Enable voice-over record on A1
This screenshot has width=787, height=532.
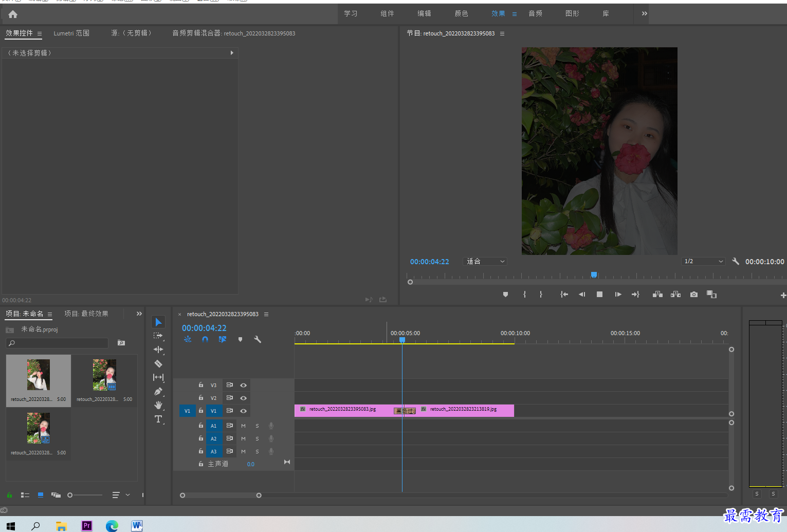pyautogui.click(x=271, y=426)
